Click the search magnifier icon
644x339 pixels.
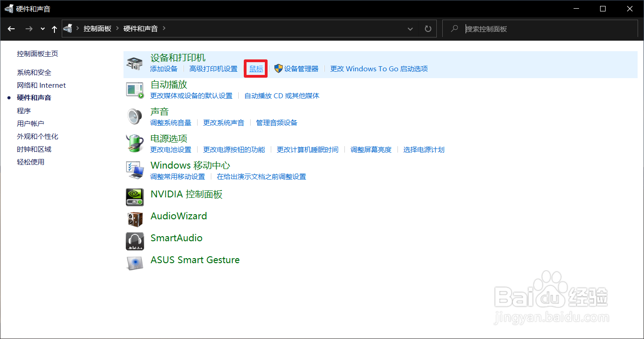coord(454,29)
